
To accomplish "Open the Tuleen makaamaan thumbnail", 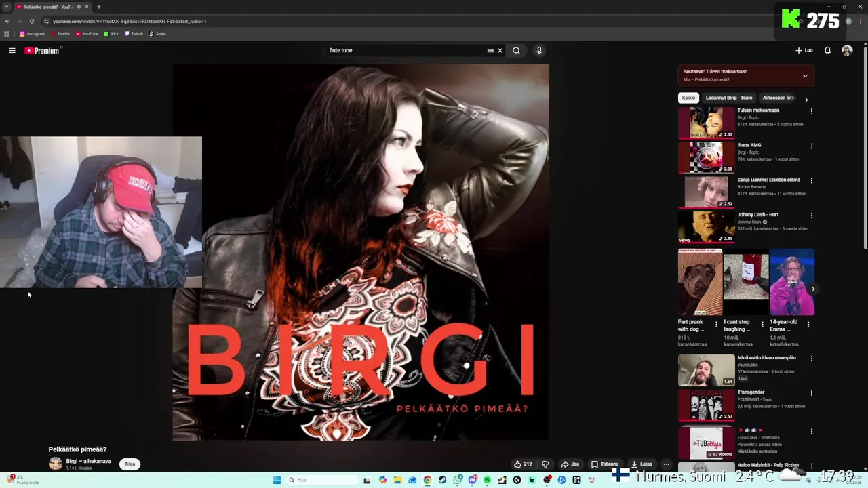I will pos(707,123).
